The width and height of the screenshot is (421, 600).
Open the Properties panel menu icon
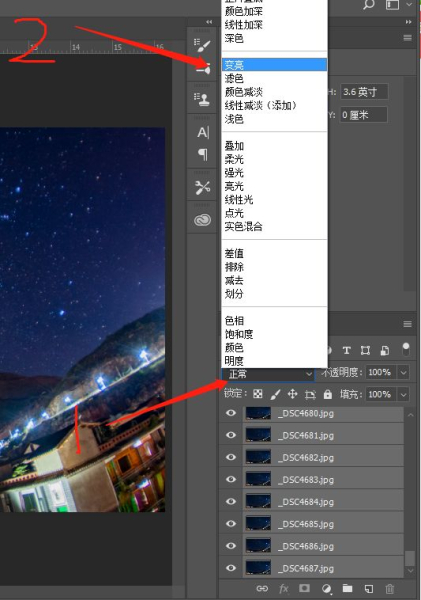pos(408,38)
